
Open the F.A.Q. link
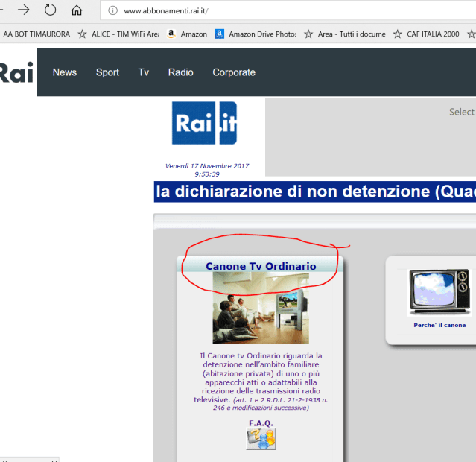tap(261, 423)
